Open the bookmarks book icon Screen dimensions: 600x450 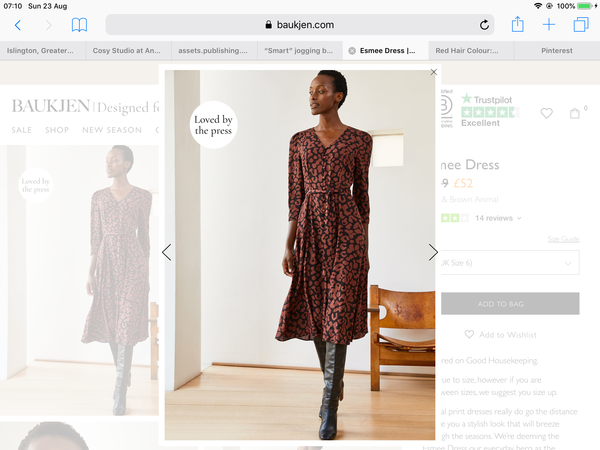(x=79, y=25)
